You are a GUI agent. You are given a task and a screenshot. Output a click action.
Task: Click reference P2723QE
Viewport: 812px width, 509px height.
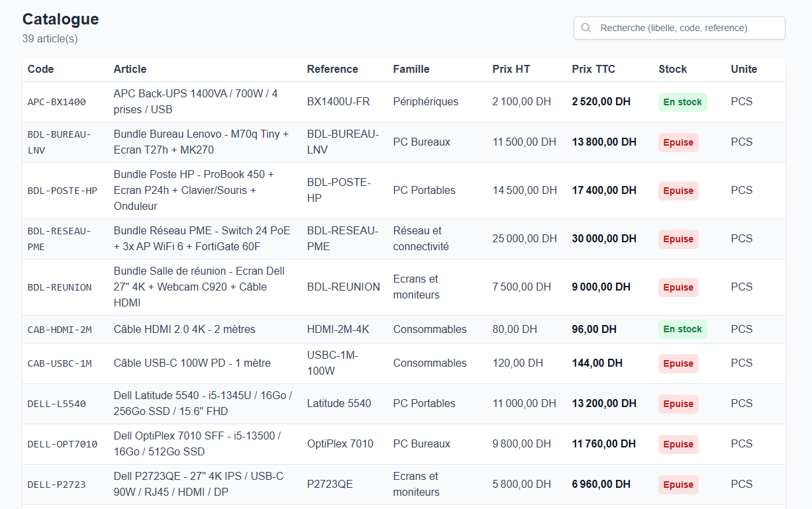330,484
